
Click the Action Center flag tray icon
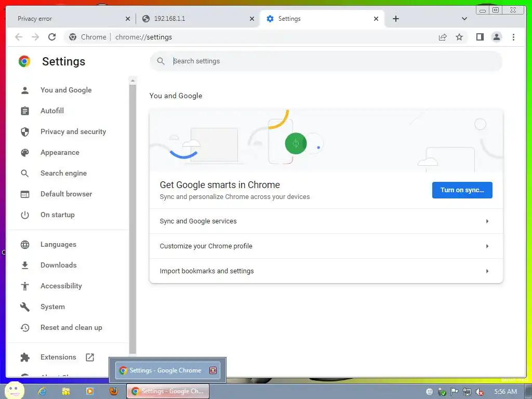(x=454, y=392)
